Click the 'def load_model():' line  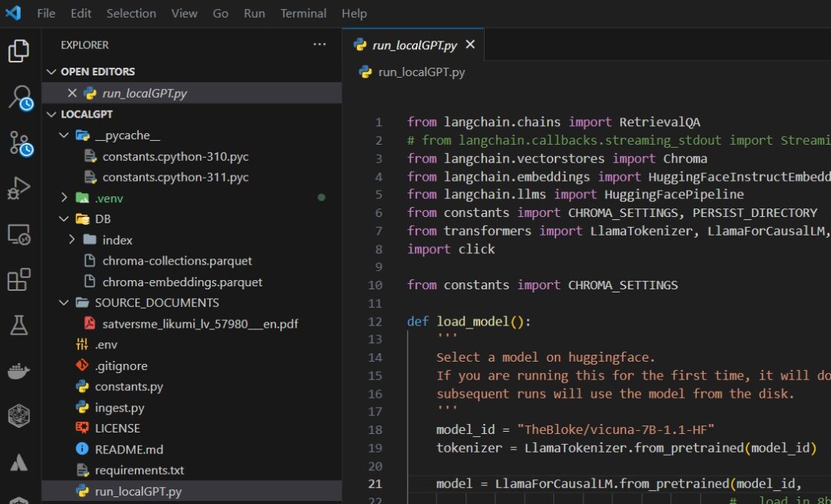(x=469, y=321)
